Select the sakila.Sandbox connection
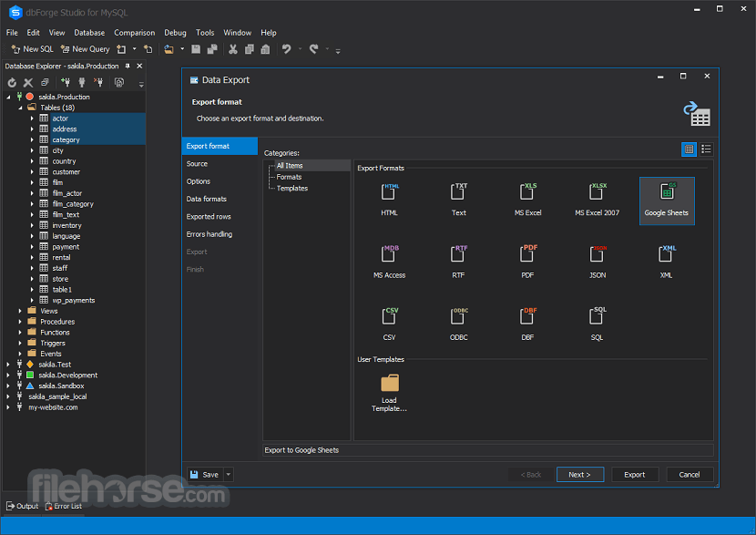The height and width of the screenshot is (535, 756). click(x=61, y=386)
